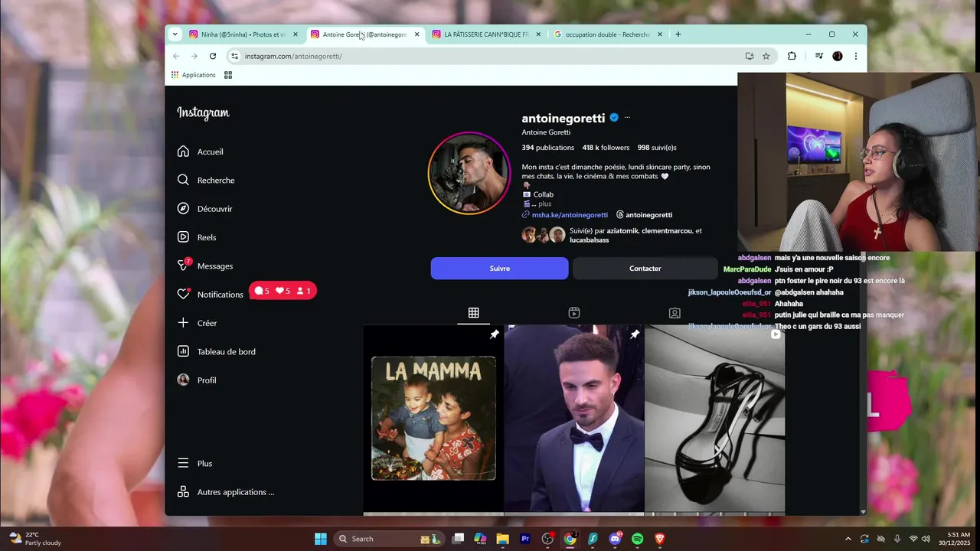Open Autres applications menu
Image resolution: width=980 pixels, height=551 pixels.
(x=225, y=492)
